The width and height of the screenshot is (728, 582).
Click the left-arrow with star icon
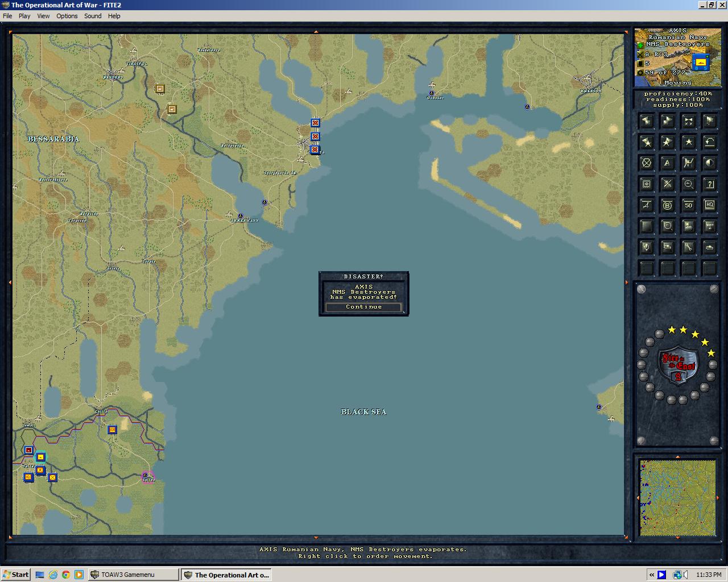(646, 142)
